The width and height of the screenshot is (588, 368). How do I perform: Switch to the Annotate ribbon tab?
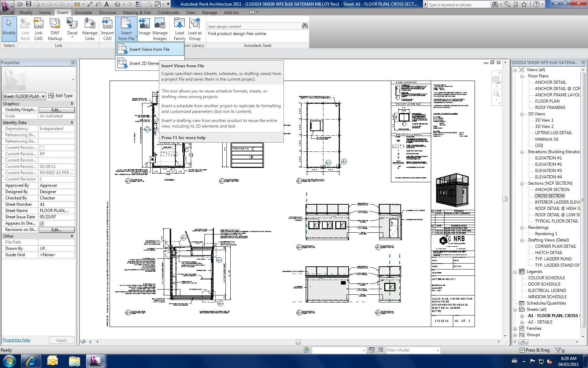[x=83, y=13]
